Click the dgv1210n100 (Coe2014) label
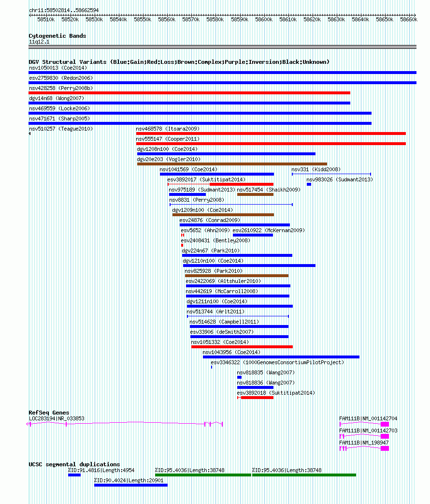The width and height of the screenshot is (430, 504). [213, 261]
